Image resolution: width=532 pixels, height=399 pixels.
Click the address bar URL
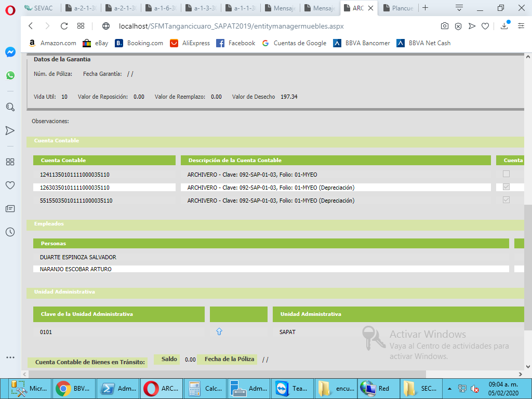[231, 26]
